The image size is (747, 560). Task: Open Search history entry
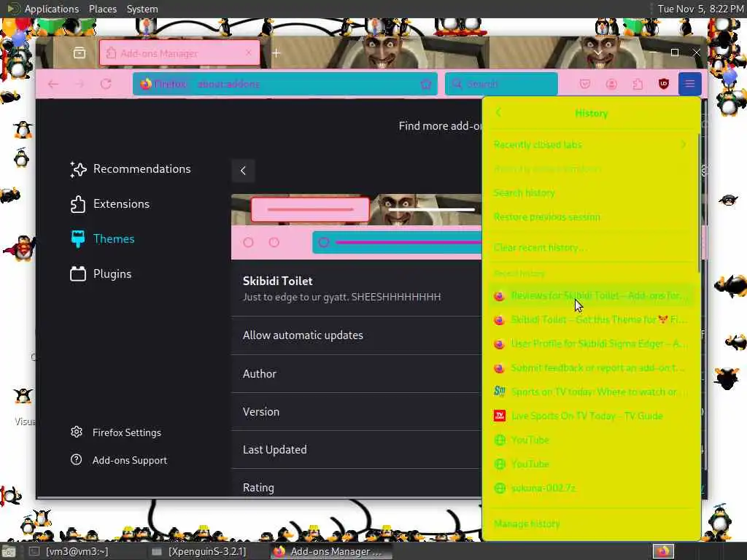pyautogui.click(x=591, y=192)
